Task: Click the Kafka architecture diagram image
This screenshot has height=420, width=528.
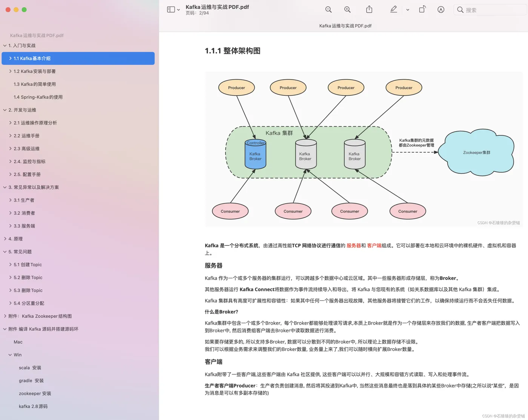Action: pos(364,149)
